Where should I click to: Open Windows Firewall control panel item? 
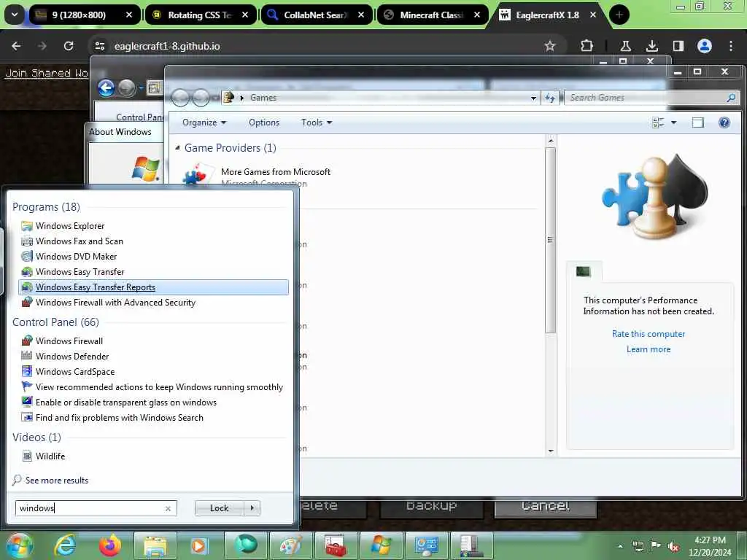pos(63,341)
